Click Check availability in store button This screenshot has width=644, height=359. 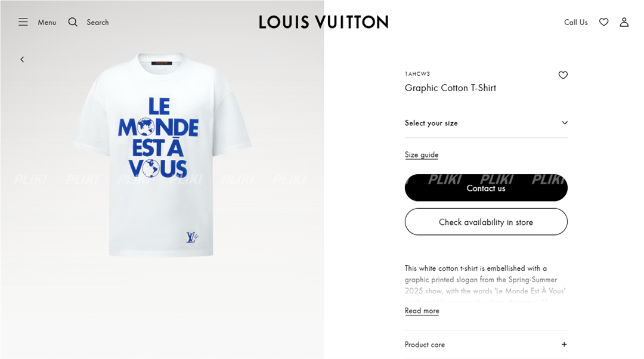click(486, 222)
